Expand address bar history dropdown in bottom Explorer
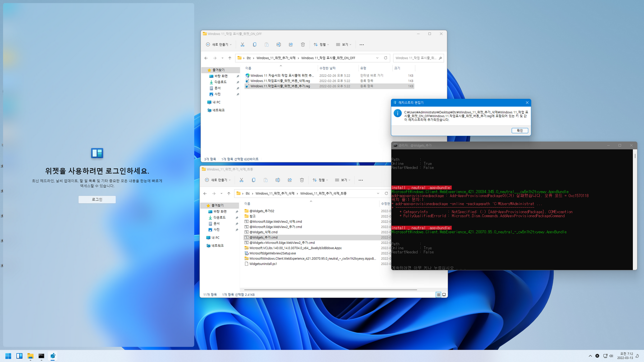Viewport: 644px width, 362px height. tap(378, 193)
